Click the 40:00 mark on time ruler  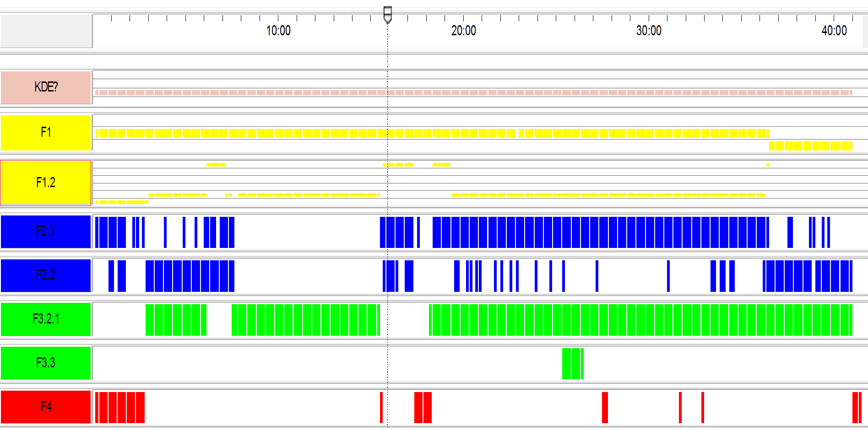(x=834, y=31)
